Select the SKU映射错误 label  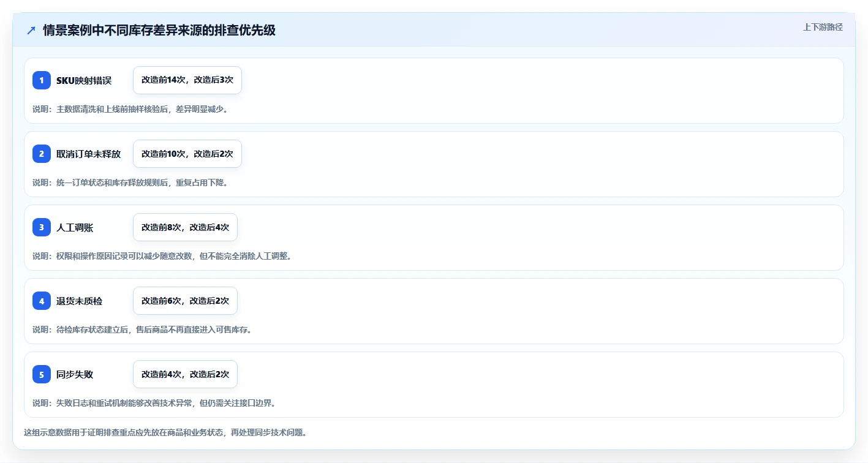(84, 80)
